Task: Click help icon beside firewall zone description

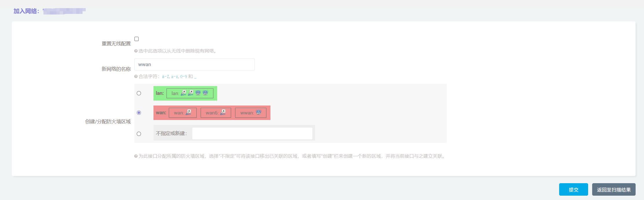Action: [x=136, y=156]
